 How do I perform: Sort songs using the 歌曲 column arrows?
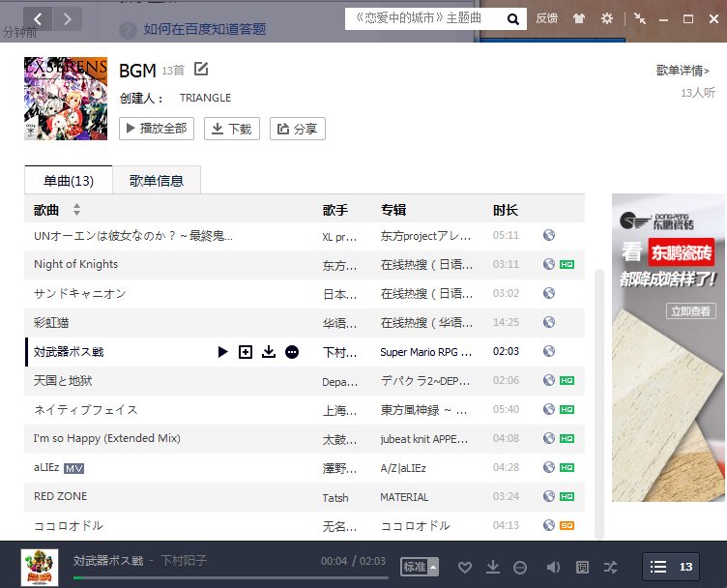(x=76, y=210)
